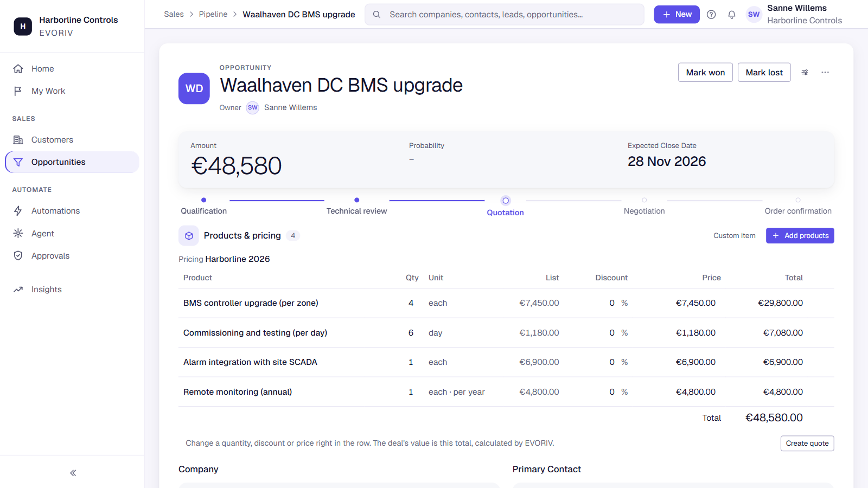Screen dimensions: 868x488
Task: Click the Harborline Controls H logo
Action: tap(23, 26)
